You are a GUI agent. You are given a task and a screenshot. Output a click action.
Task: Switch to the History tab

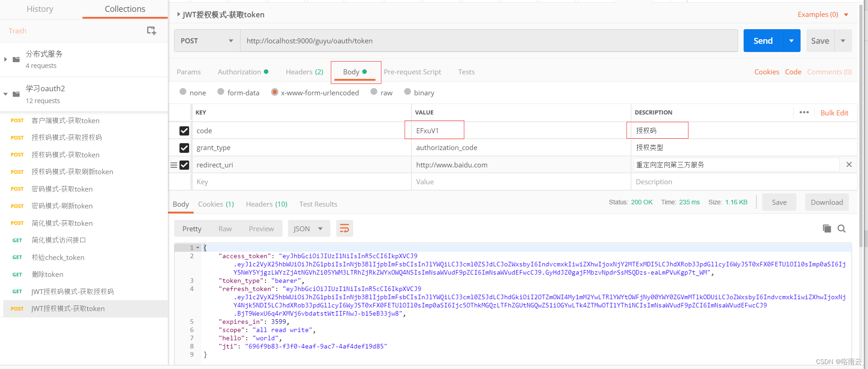pyautogui.click(x=40, y=9)
